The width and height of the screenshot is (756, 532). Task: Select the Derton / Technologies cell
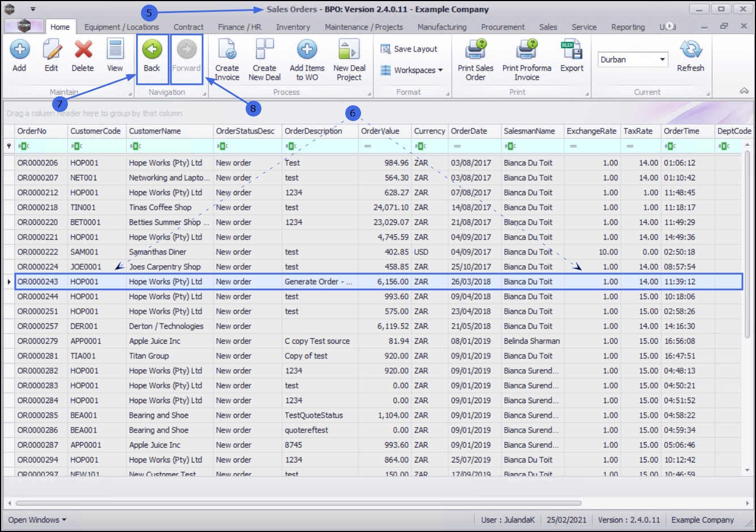coord(170,326)
